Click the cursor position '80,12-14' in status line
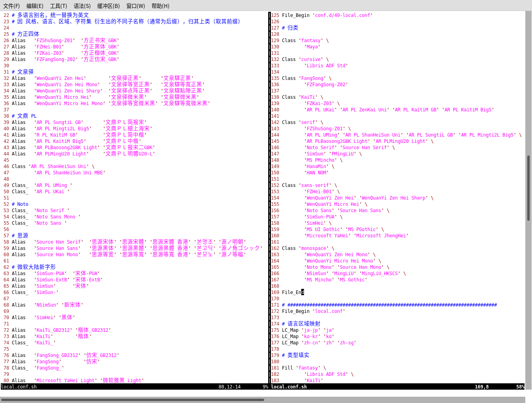This screenshot has width=532, height=403. (230, 387)
